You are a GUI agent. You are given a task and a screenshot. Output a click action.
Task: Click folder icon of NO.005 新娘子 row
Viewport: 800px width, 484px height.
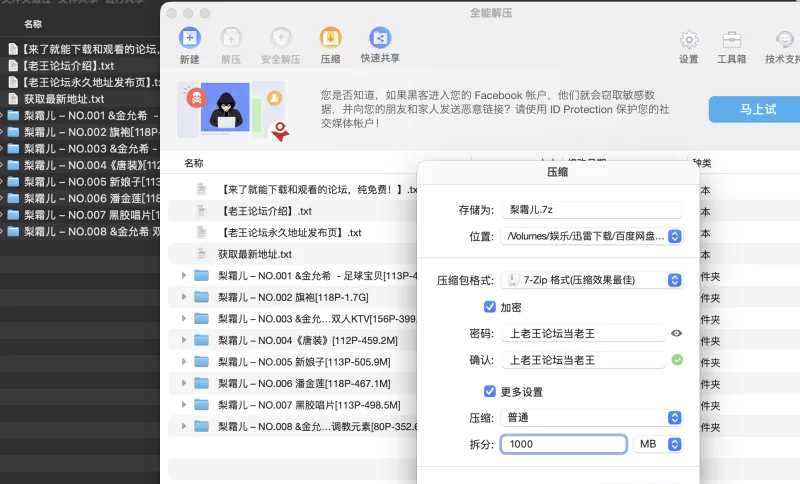click(x=202, y=362)
